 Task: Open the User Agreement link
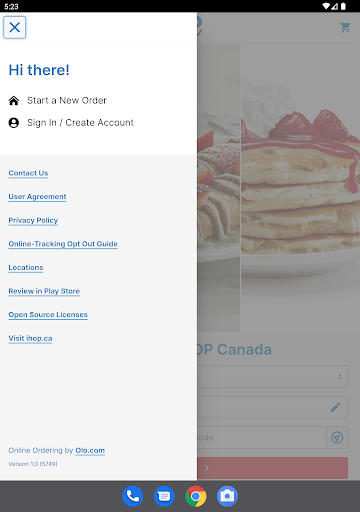37,197
